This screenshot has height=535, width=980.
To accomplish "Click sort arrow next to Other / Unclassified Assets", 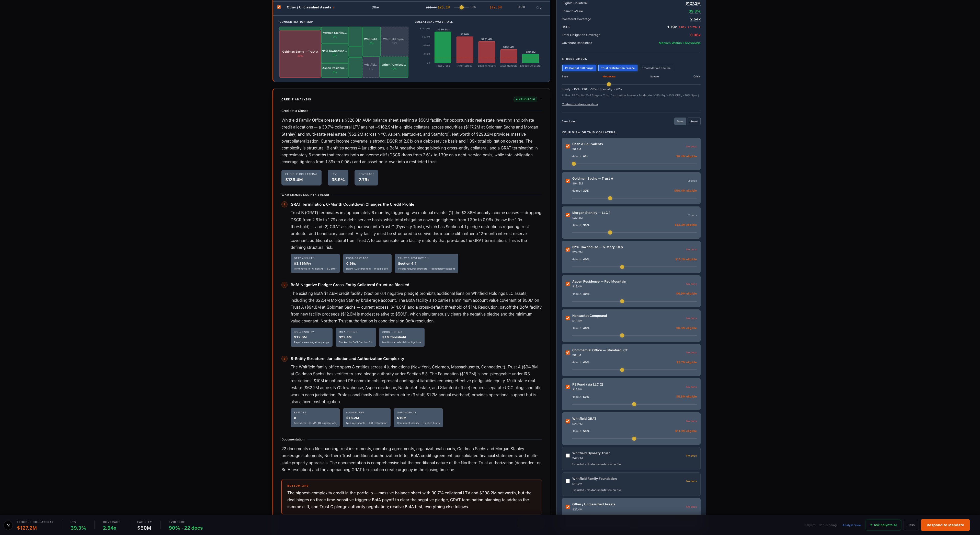I will [x=334, y=7].
